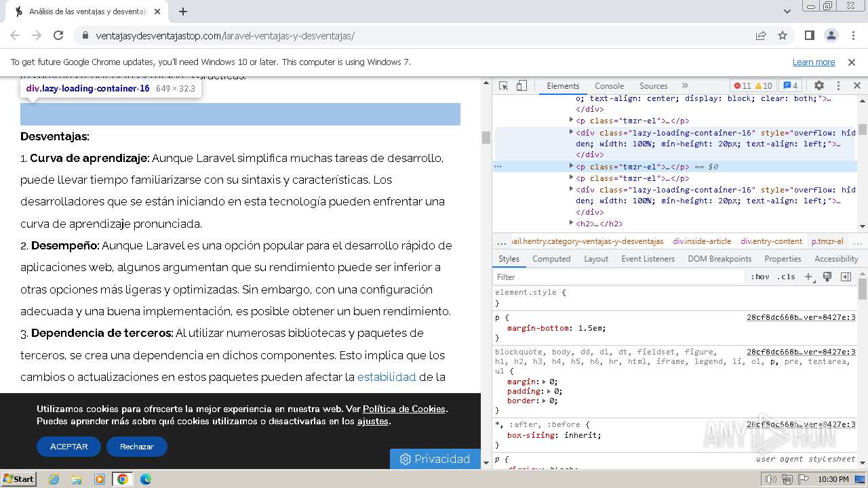
Task: View site information icon
Action: pos(85,35)
